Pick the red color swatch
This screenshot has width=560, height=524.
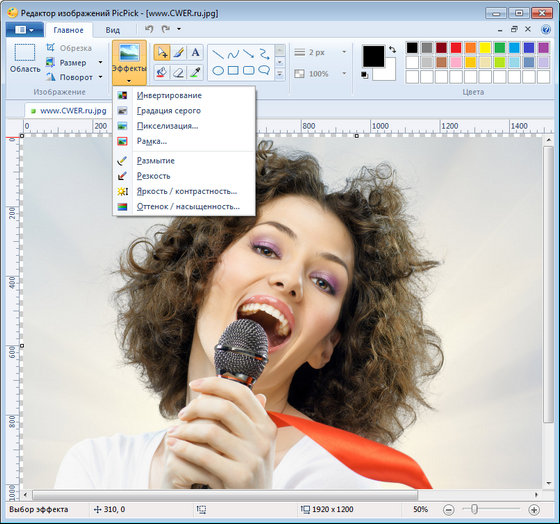[x=456, y=48]
